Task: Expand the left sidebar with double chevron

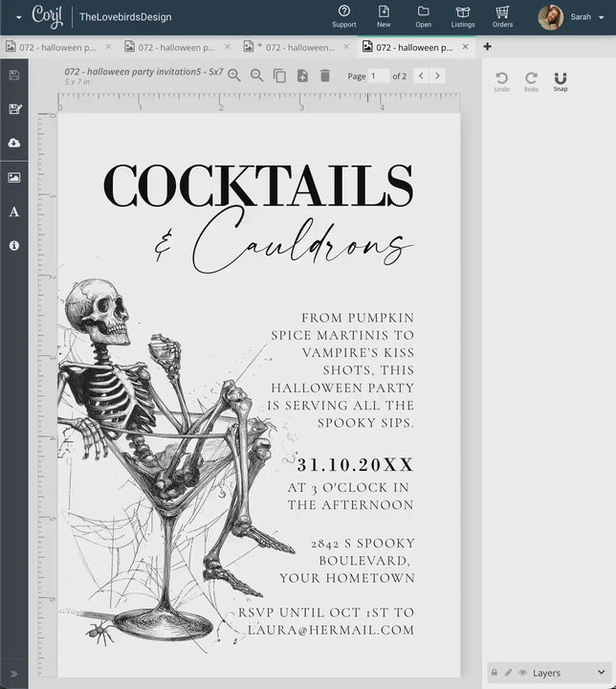Action: [x=14, y=673]
